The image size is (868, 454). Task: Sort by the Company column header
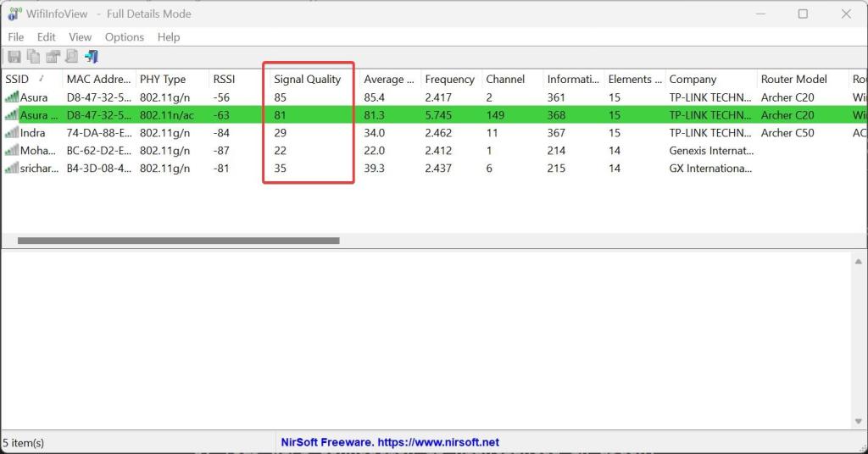click(x=711, y=79)
